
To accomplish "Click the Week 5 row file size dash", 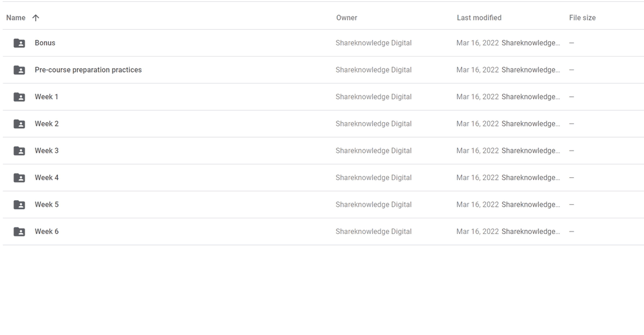I will [x=572, y=204].
